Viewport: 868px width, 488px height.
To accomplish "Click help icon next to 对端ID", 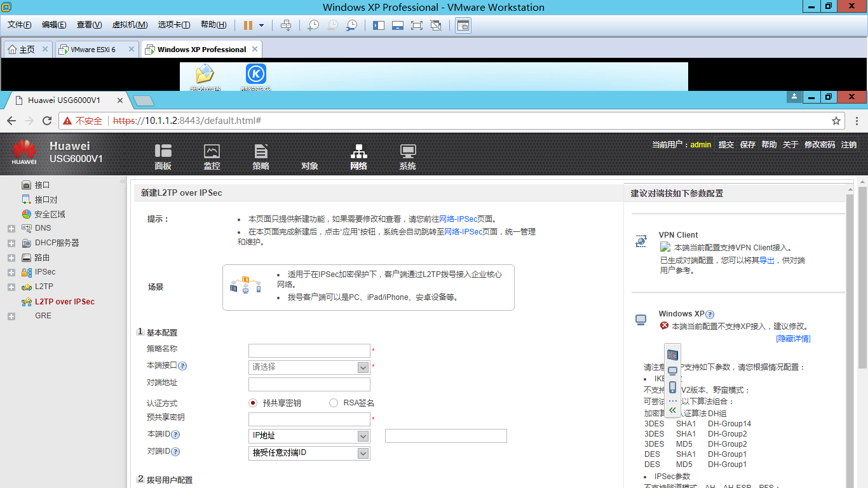I will (x=176, y=452).
